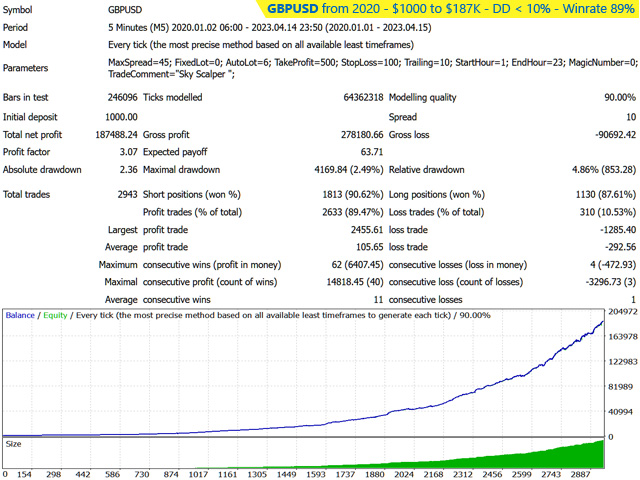Click Modelling quality value 90.00%
The width and height of the screenshot is (640, 480).
tap(620, 98)
